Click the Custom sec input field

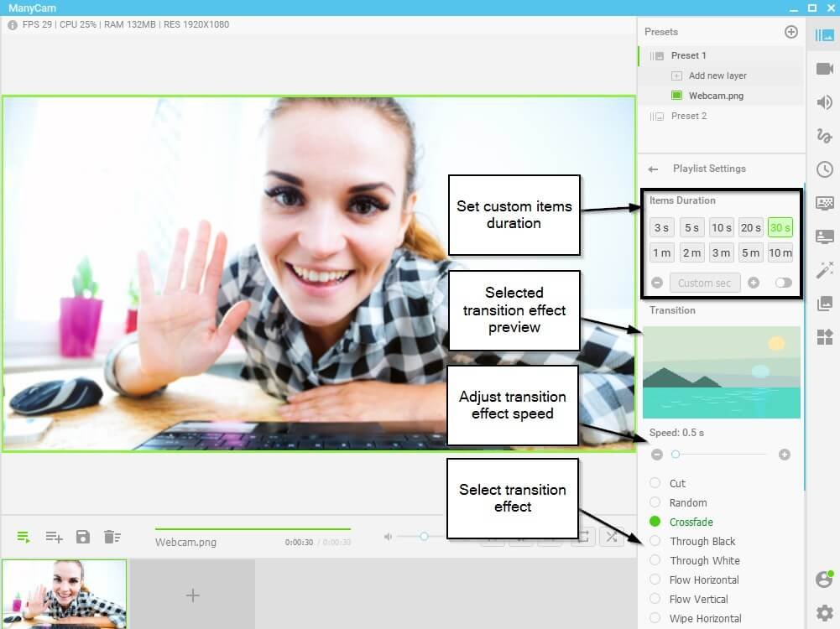tap(704, 283)
